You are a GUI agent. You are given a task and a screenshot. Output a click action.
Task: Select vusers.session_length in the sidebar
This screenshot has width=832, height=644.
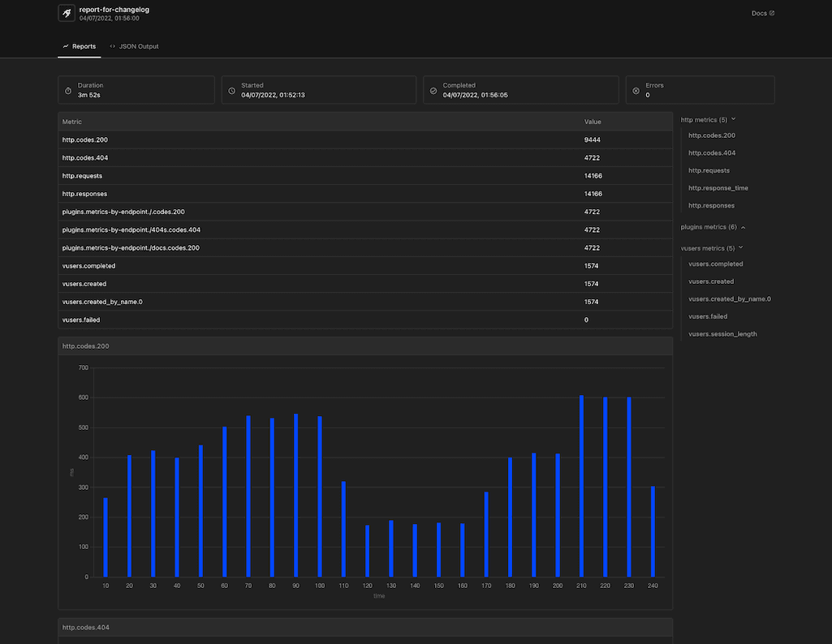pyautogui.click(x=722, y=333)
